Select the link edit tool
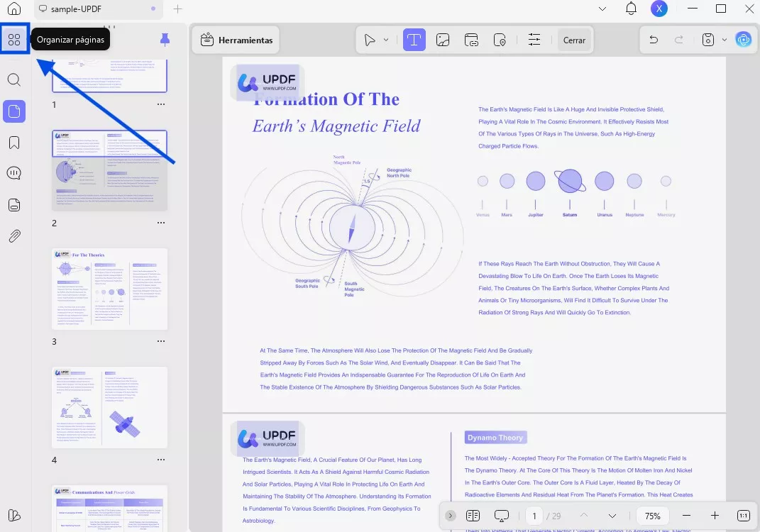Image resolution: width=760 pixels, height=532 pixels. click(x=471, y=40)
